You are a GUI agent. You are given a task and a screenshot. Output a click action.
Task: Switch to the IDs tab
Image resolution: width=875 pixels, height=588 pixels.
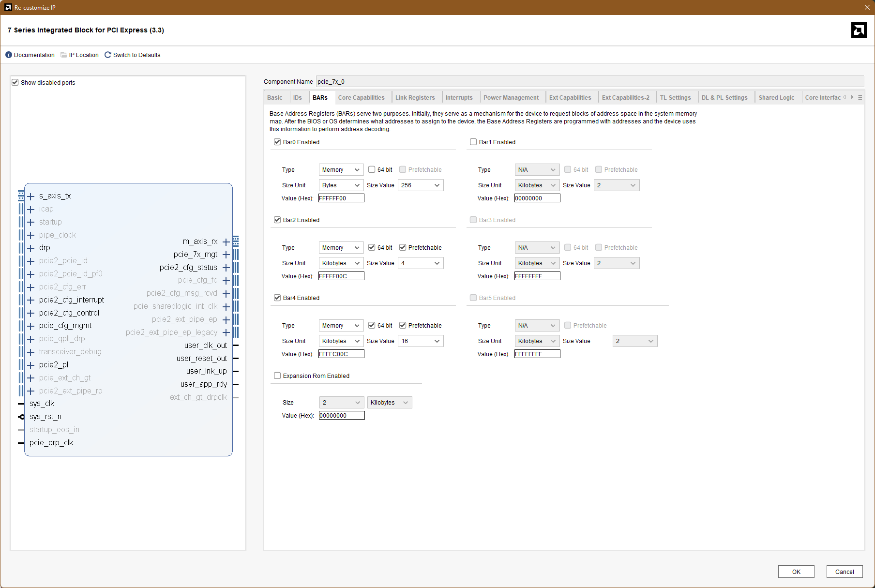[298, 98]
